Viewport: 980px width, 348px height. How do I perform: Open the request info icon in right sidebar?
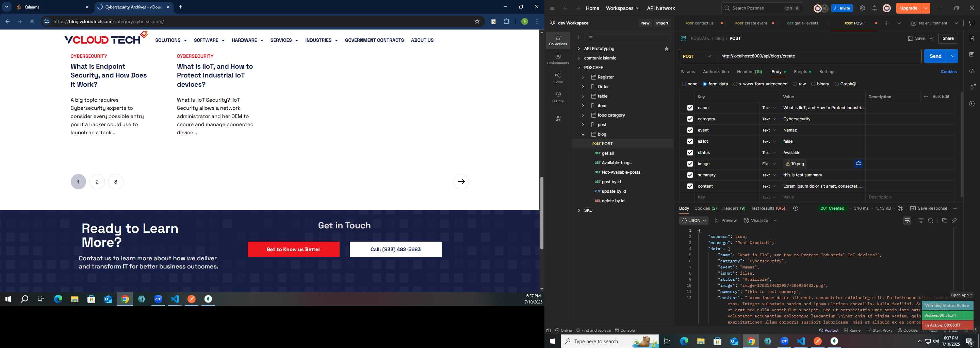point(971,104)
